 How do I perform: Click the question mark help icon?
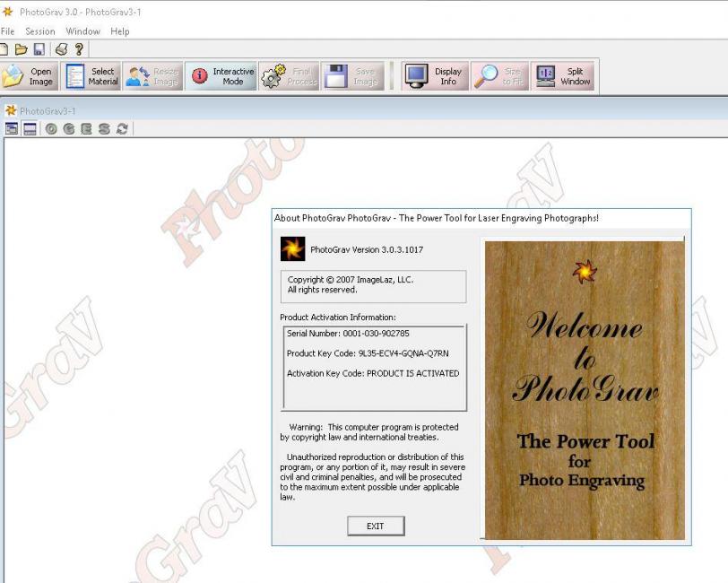click(x=79, y=49)
